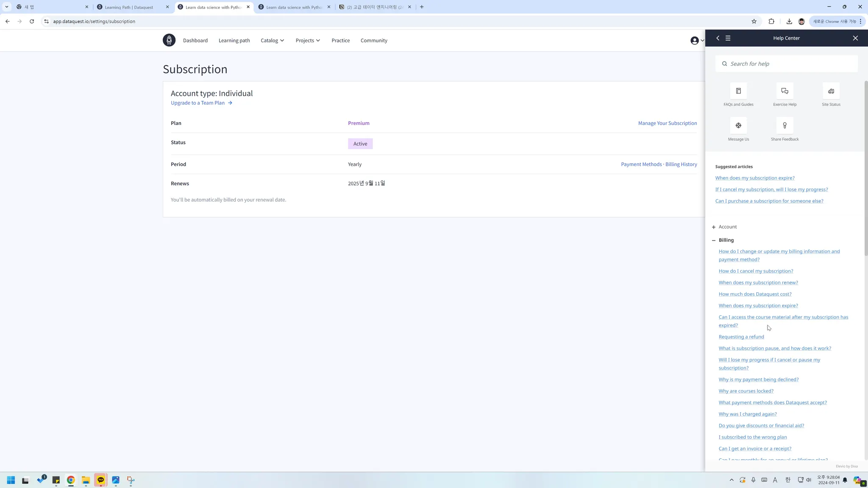Open Requesting a refund article

(741, 337)
